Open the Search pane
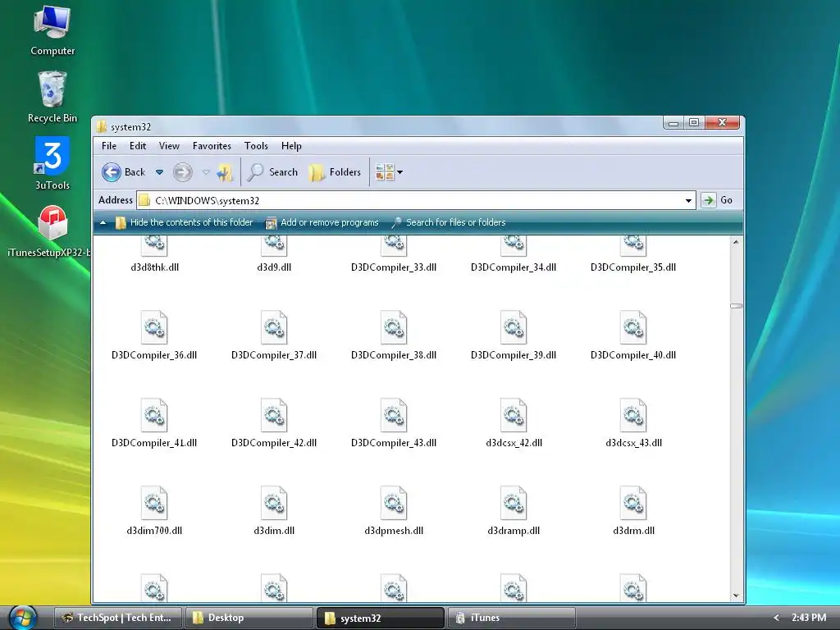 click(x=272, y=172)
